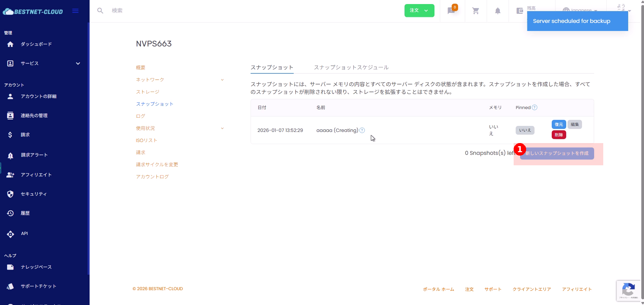Expand the 注文 green dropdown
The image size is (644, 305).
pos(419,10)
